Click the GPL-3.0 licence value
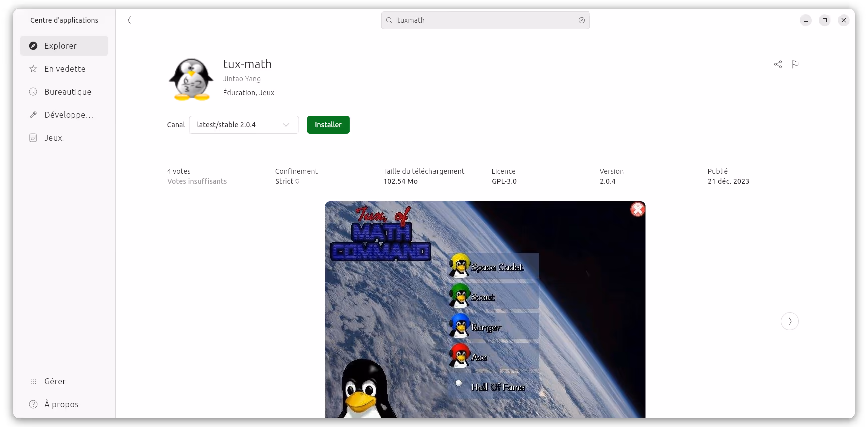Image resolution: width=868 pixels, height=427 pixels. point(504,181)
